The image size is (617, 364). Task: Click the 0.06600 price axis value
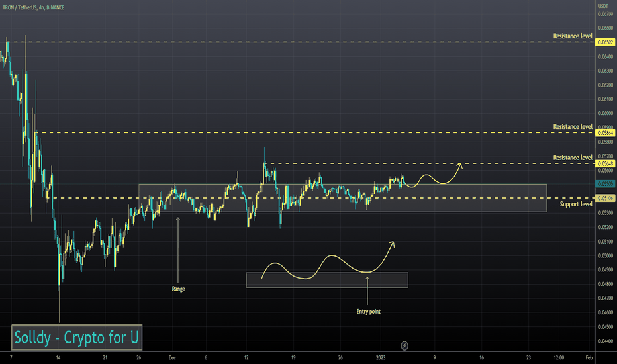pos(606,28)
